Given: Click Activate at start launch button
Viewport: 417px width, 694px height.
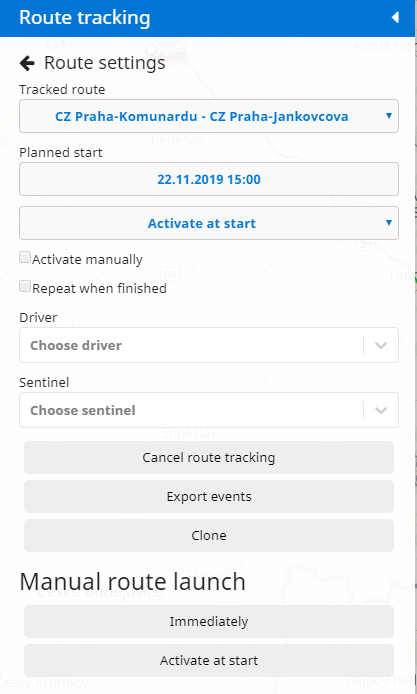Looking at the screenshot, I should (x=209, y=660).
